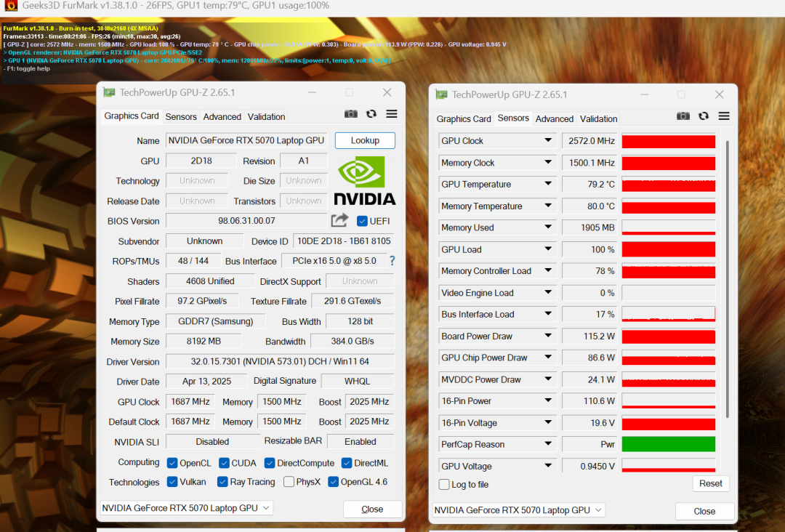Open the 16-Pin Voltage sensor dropdown
The image size is (785, 532).
coord(548,422)
